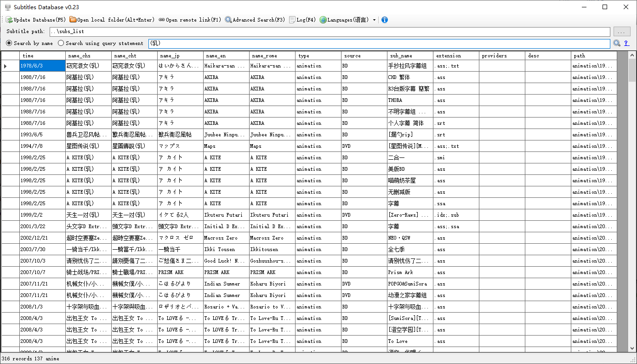Select sub_name cell '美版BD'
637x364 pixels.
[x=410, y=169]
